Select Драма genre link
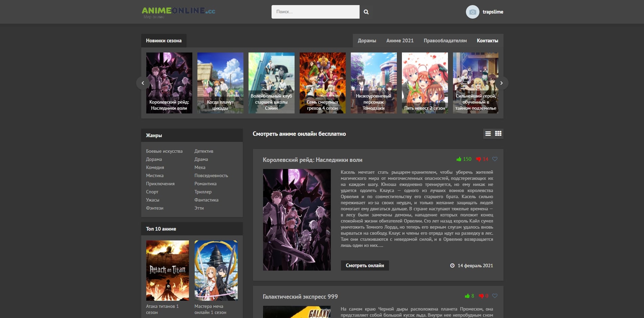This screenshot has height=318, width=644. (x=201, y=159)
